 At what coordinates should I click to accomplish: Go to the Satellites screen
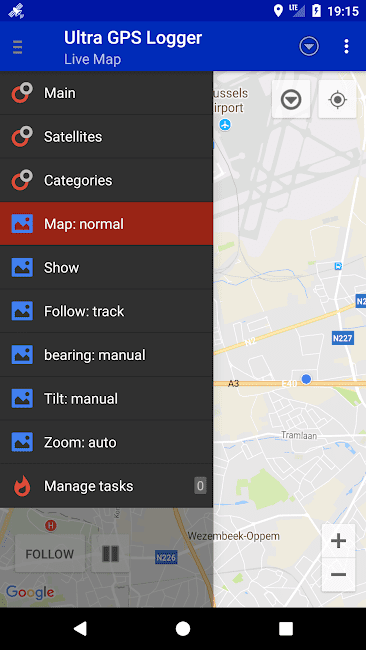[107, 137]
